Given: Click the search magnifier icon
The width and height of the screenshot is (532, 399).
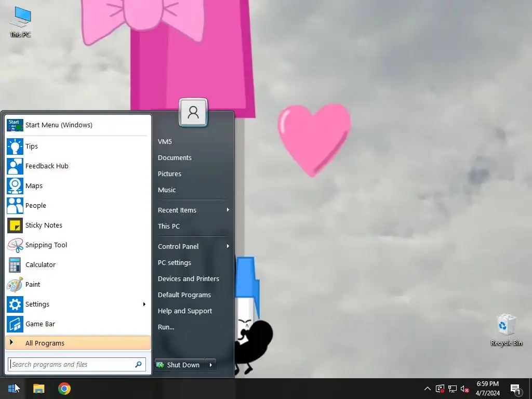Looking at the screenshot, I should (138, 364).
